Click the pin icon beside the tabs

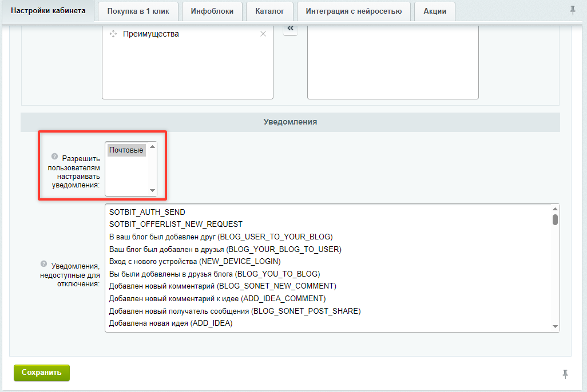pyautogui.click(x=572, y=10)
